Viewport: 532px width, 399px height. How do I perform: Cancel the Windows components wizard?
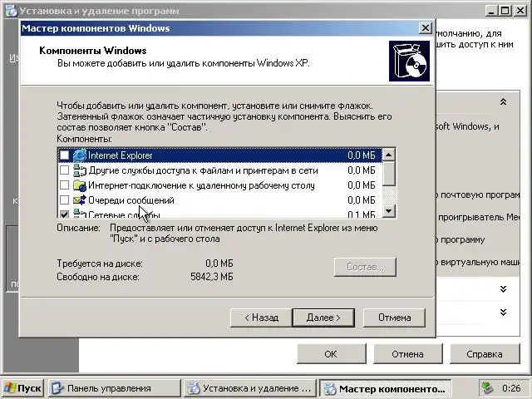(x=394, y=318)
